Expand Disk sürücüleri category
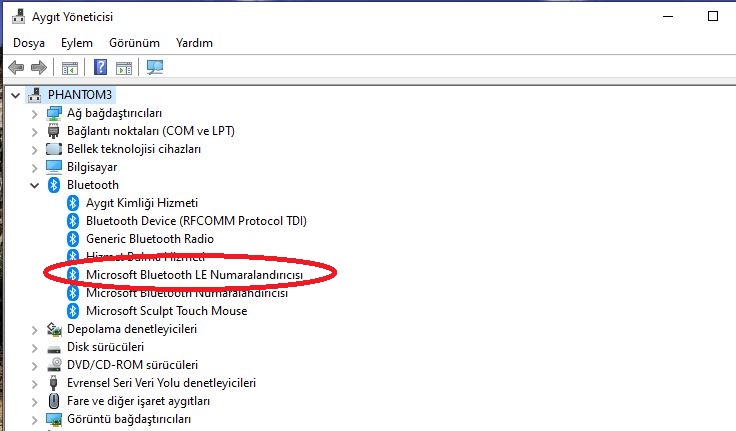The width and height of the screenshot is (736, 431). [34, 347]
